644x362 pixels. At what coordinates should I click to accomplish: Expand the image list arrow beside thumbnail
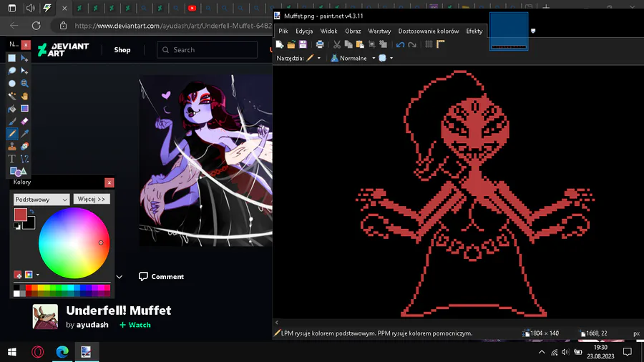(533, 31)
